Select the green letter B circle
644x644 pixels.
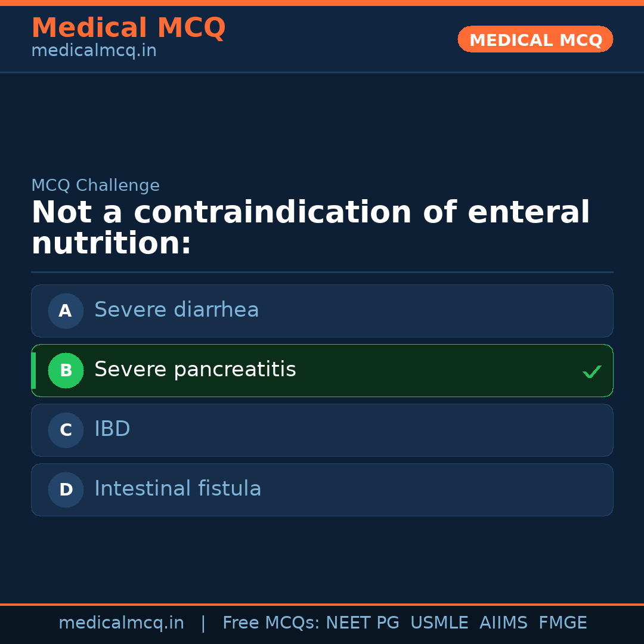66,370
